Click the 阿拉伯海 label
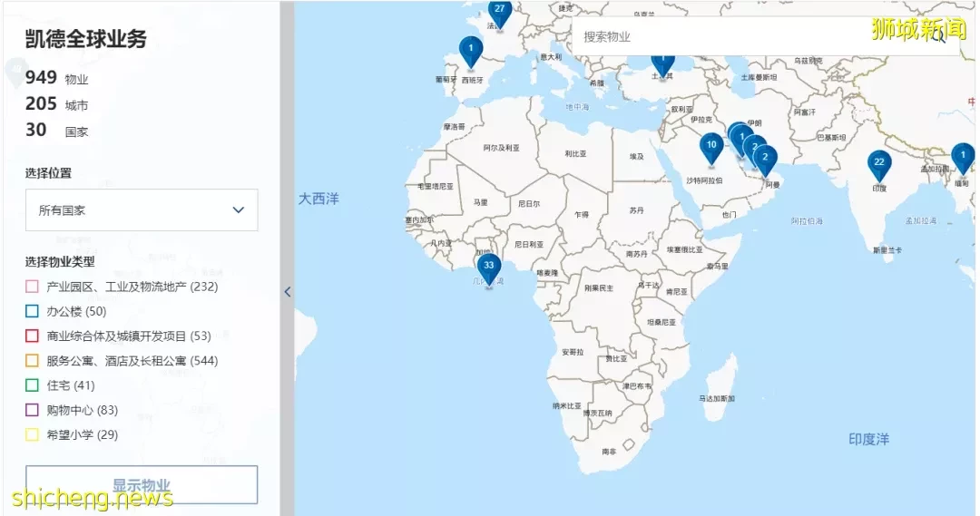This screenshot has width=980, height=516. [807, 221]
